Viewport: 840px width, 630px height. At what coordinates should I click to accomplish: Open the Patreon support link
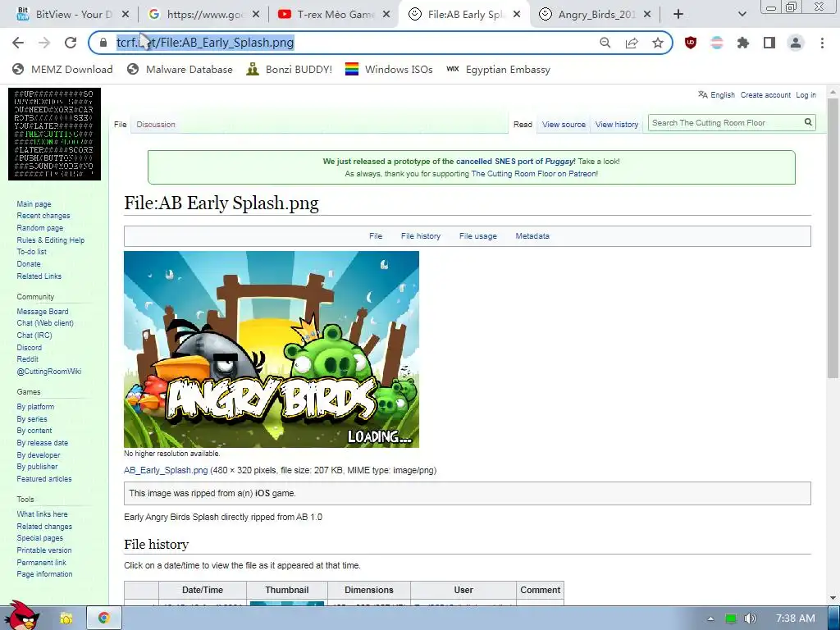(x=535, y=174)
